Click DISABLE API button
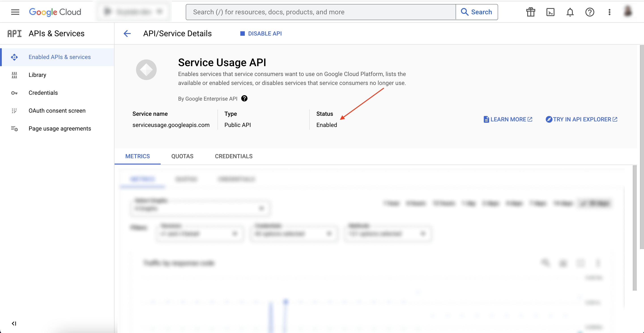This screenshot has height=333, width=644. tap(261, 34)
